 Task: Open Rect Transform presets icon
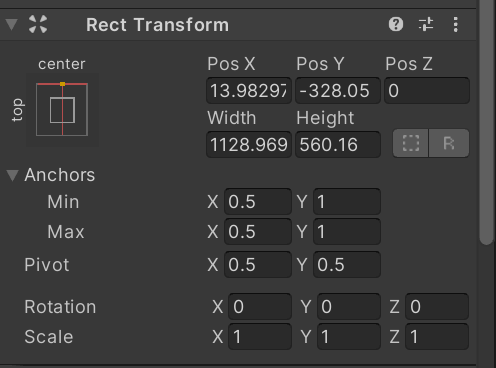pyautogui.click(x=426, y=24)
